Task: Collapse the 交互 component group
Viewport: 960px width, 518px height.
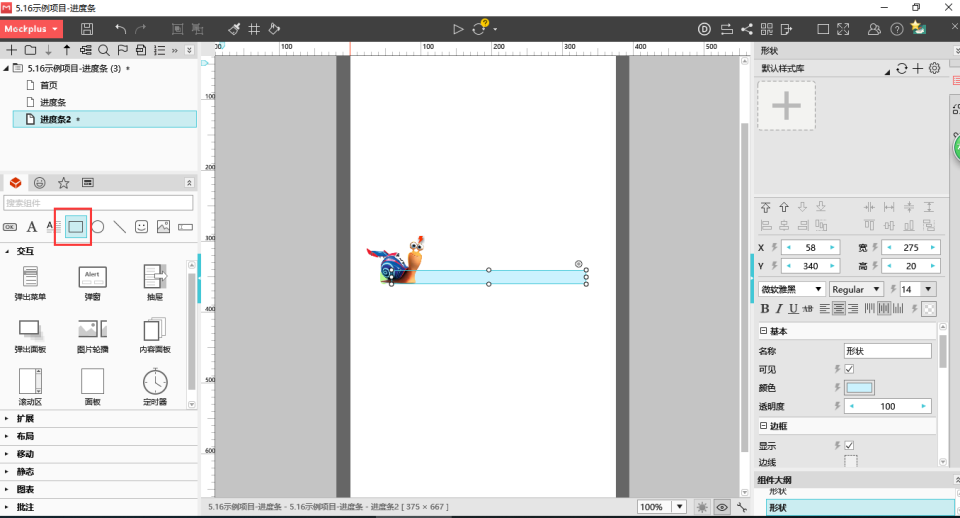Action: click(x=7, y=251)
